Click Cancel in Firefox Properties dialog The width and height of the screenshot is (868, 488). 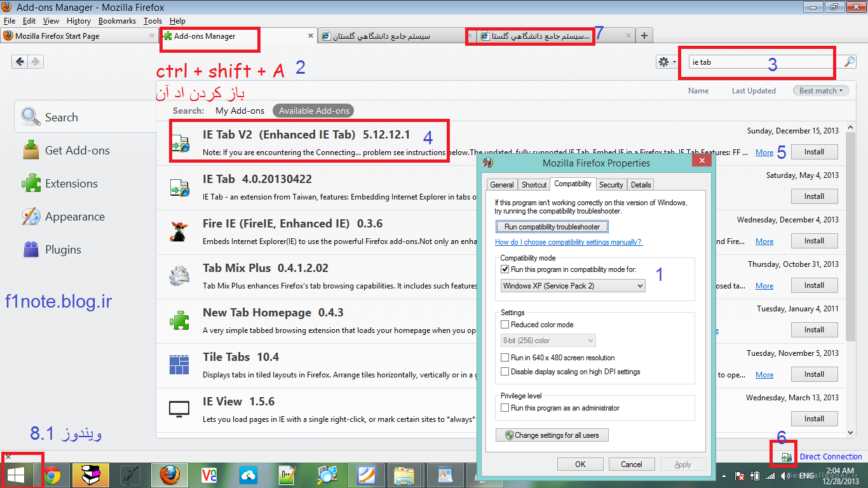tap(632, 464)
